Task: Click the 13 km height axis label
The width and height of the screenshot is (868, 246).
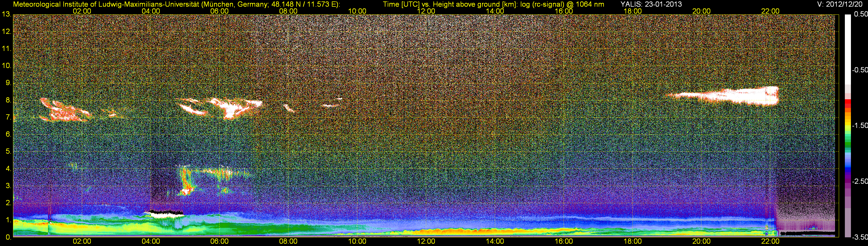Action: (6, 14)
